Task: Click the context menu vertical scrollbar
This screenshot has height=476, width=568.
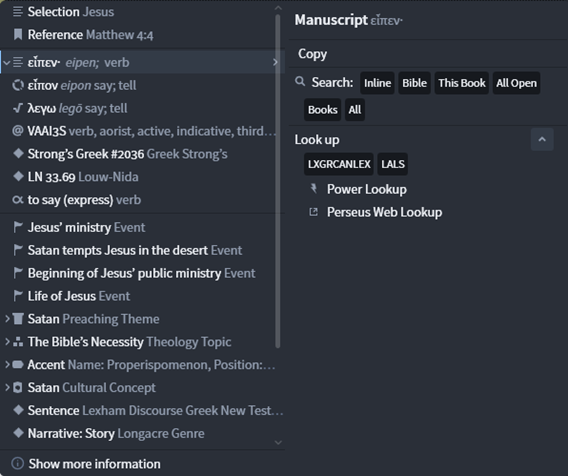Action: click(278, 181)
